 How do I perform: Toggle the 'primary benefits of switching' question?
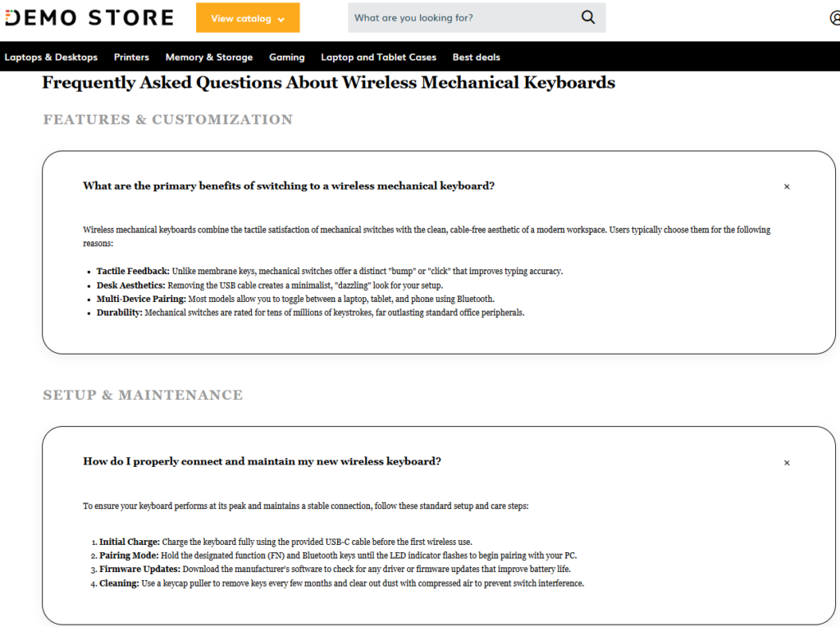(x=289, y=186)
